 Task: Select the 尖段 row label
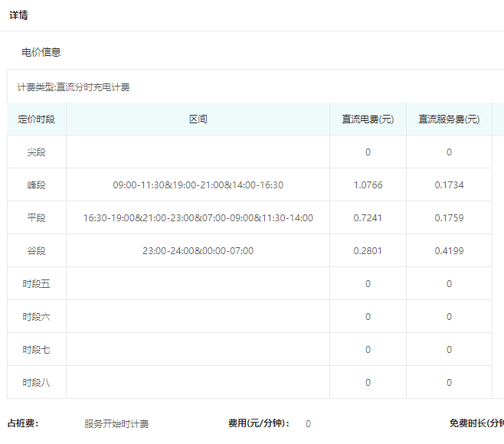(36, 152)
